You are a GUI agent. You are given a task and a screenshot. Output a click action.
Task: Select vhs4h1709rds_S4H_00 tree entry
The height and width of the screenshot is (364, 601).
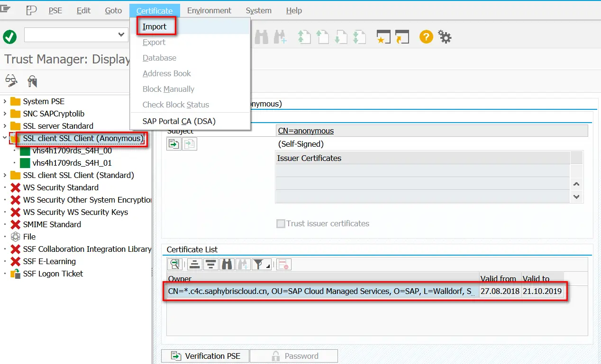tap(72, 151)
